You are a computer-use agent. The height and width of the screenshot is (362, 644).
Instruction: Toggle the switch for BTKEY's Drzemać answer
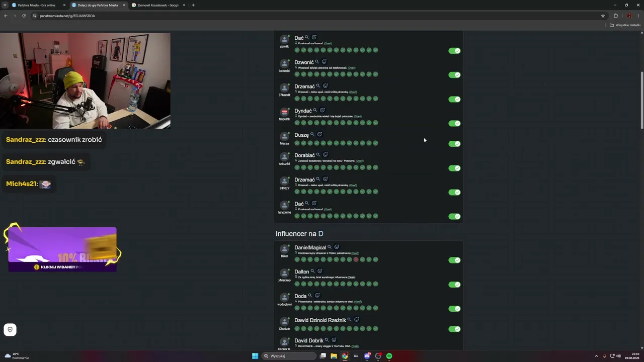454,192
